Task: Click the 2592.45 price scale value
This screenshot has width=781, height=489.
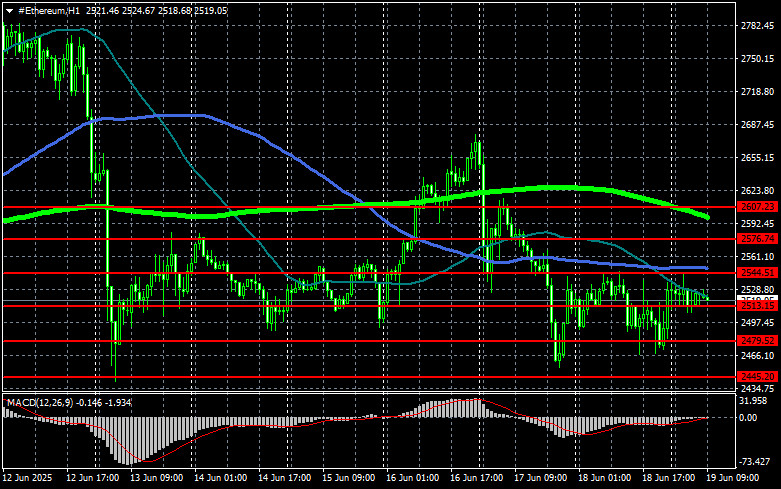Action: click(x=758, y=223)
